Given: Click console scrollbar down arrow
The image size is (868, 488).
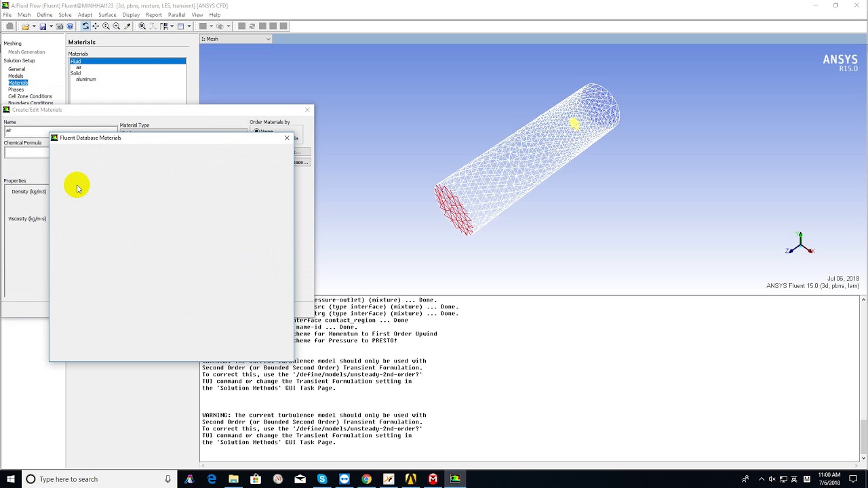Looking at the screenshot, I should [x=863, y=459].
